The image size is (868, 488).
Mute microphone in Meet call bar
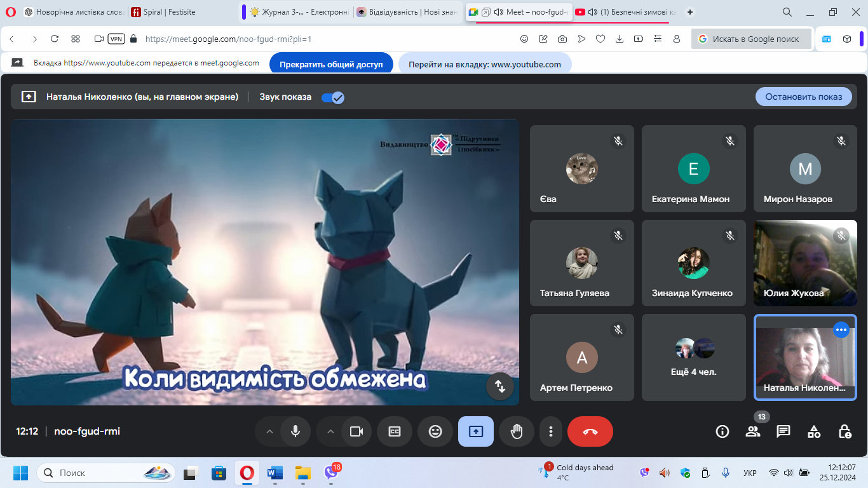click(x=295, y=431)
